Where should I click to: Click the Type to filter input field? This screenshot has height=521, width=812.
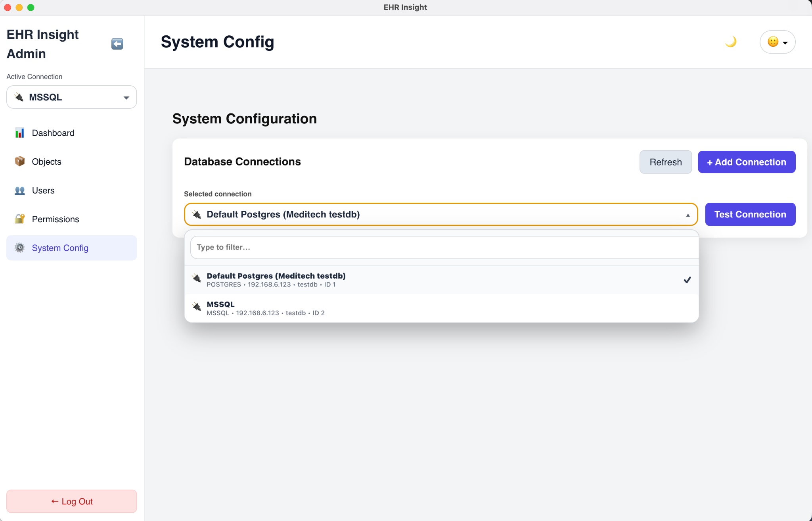pos(442,247)
